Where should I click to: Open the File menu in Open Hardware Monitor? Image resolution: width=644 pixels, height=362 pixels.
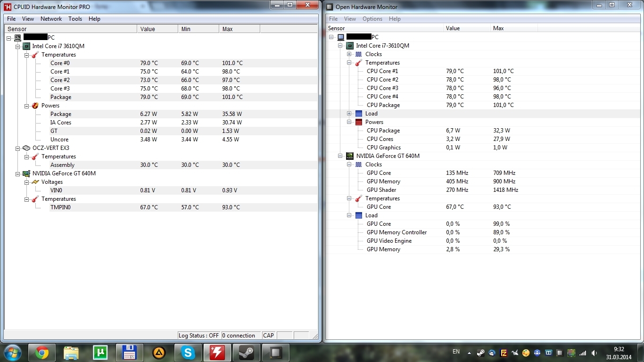click(x=333, y=19)
